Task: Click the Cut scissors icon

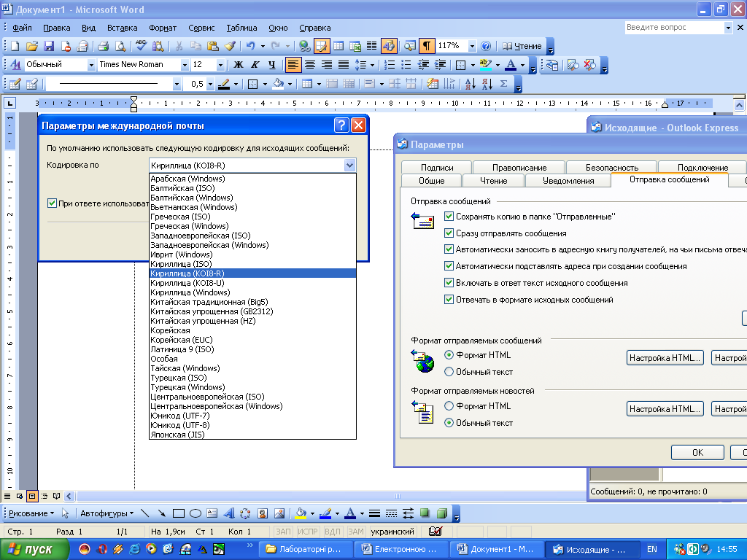Action: click(x=179, y=46)
